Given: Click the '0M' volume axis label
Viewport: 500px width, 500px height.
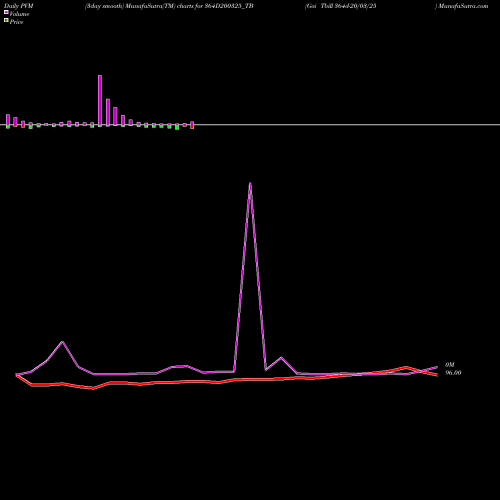Looking at the screenshot, I should (x=450, y=365).
